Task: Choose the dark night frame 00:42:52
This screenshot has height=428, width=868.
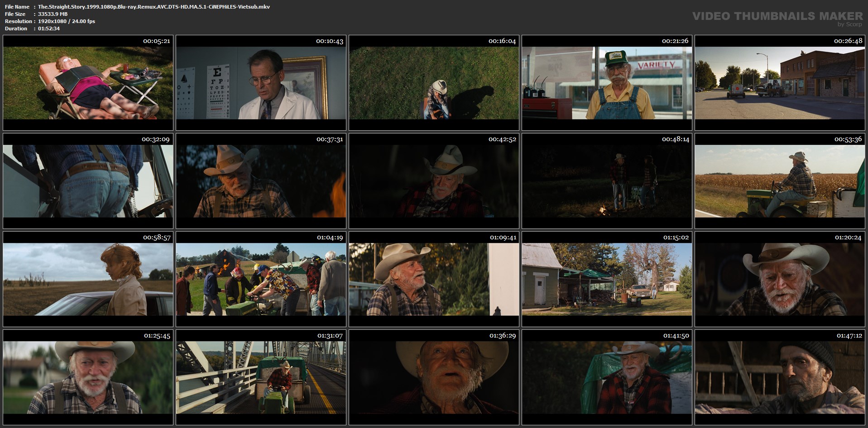Action: pyautogui.click(x=434, y=181)
